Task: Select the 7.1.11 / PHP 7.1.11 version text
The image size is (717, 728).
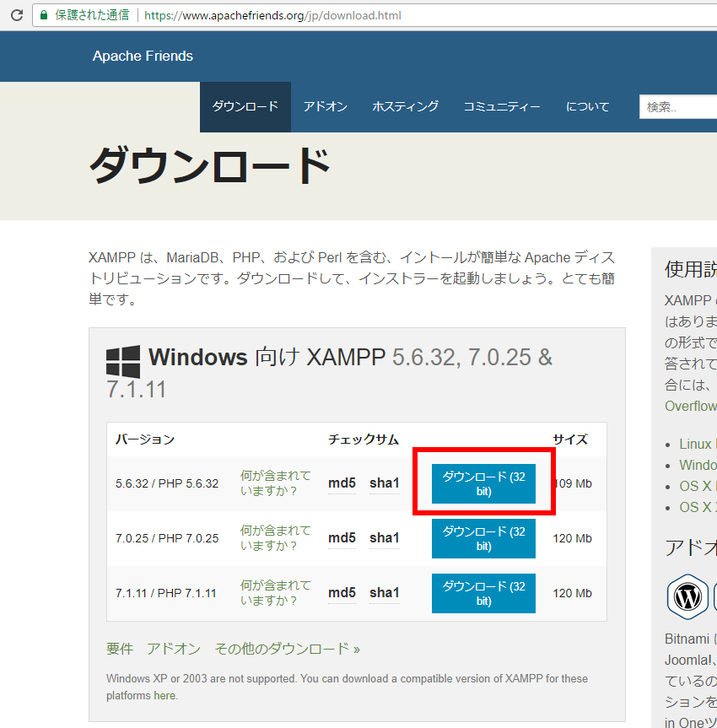Action: pyautogui.click(x=166, y=593)
